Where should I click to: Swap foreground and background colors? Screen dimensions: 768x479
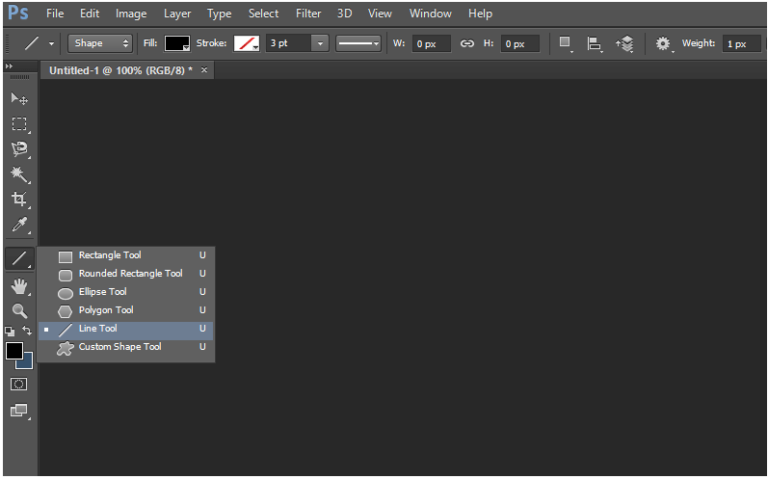click(27, 331)
